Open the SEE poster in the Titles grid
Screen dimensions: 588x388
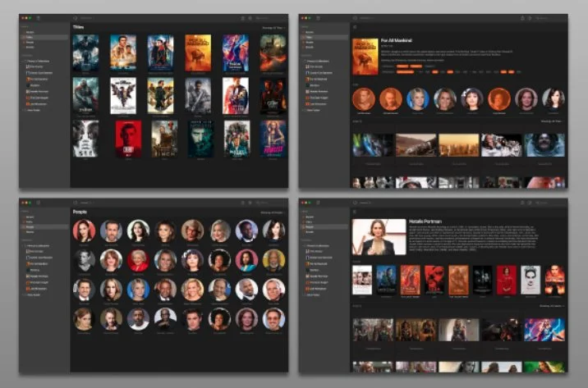point(85,139)
